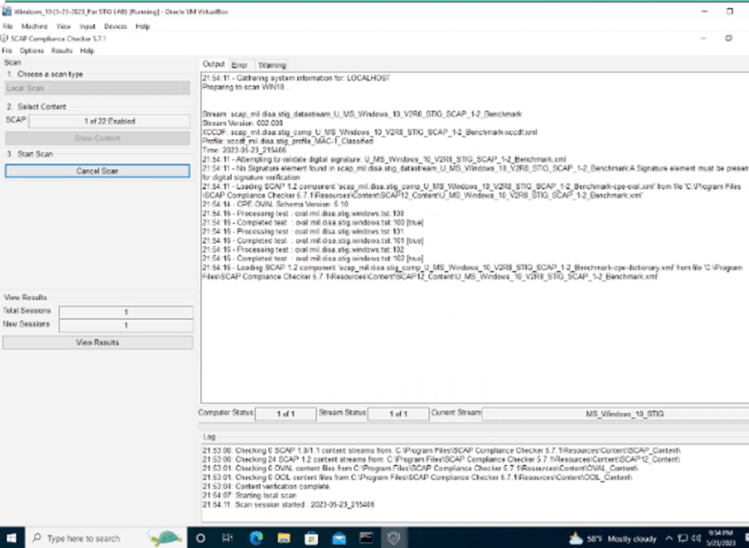
Task: Expand the Local Scan type dropdown
Action: (97, 88)
